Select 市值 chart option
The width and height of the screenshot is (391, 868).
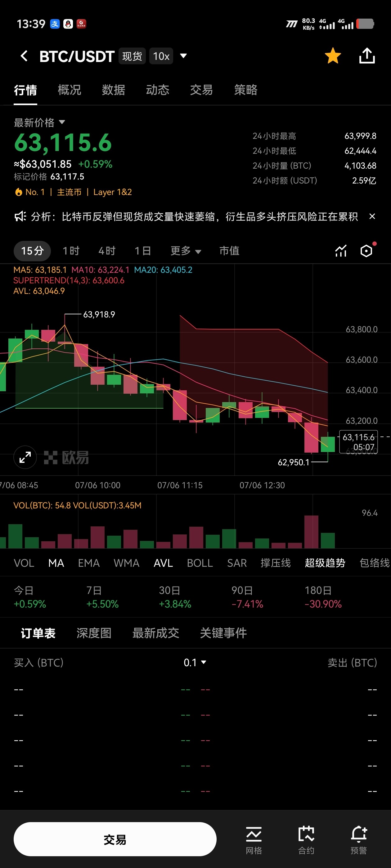(x=229, y=251)
